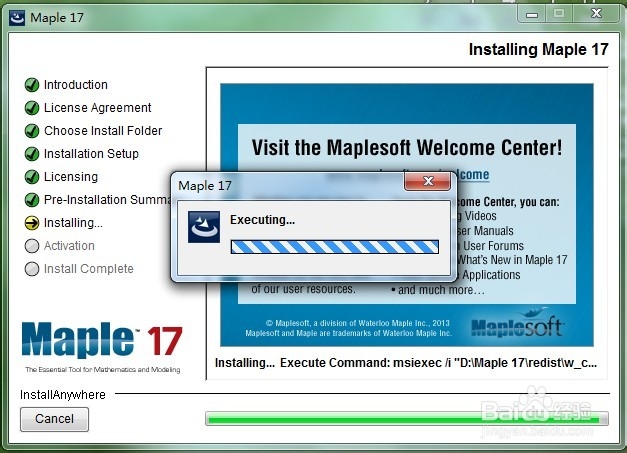
Task: Select the Activation step label
Action: 69,246
